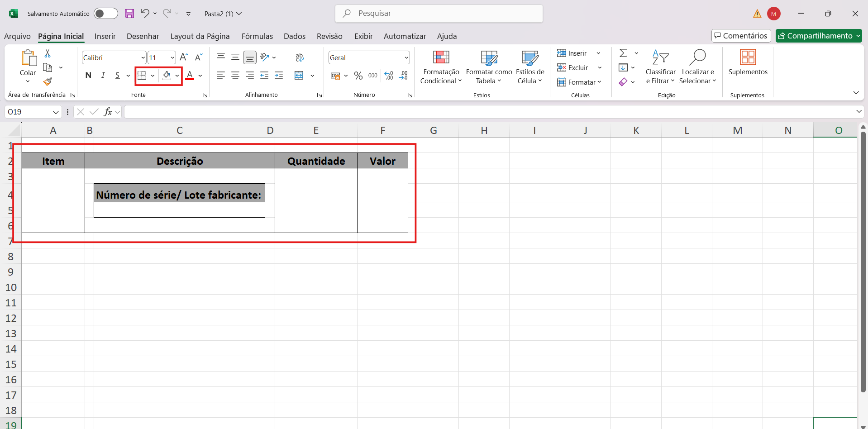The height and width of the screenshot is (429, 868).
Task: Paste with the Colar clipboard icon
Action: point(28,58)
